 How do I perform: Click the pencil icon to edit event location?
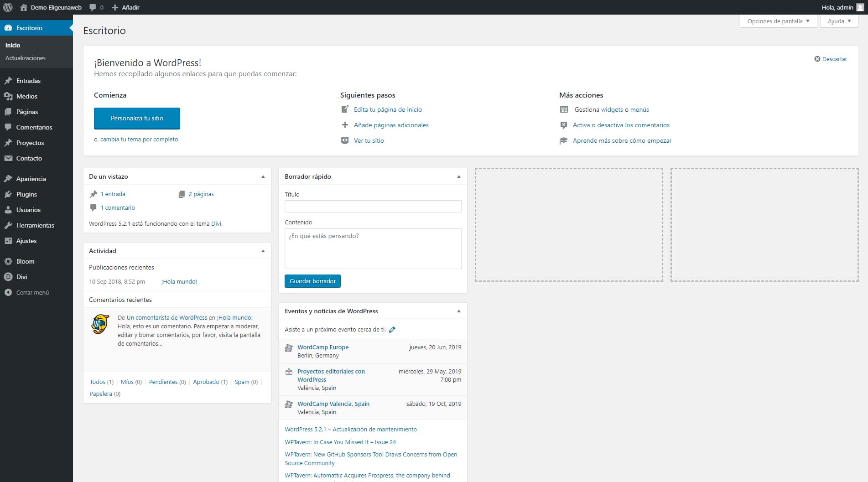[392, 330]
